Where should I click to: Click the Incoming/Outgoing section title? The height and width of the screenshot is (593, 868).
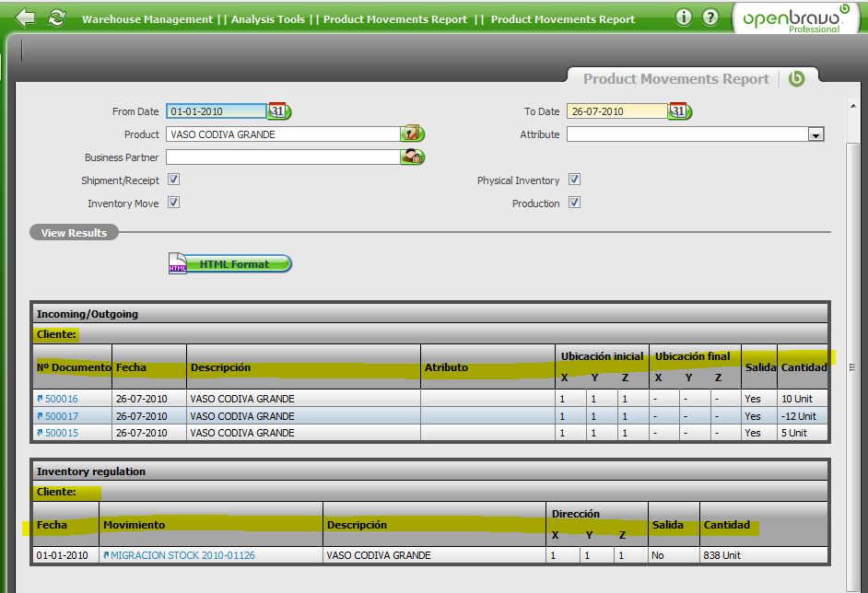88,314
